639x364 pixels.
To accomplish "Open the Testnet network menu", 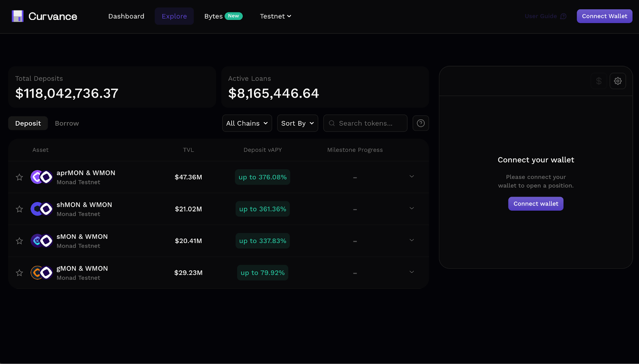I will pyautogui.click(x=276, y=16).
